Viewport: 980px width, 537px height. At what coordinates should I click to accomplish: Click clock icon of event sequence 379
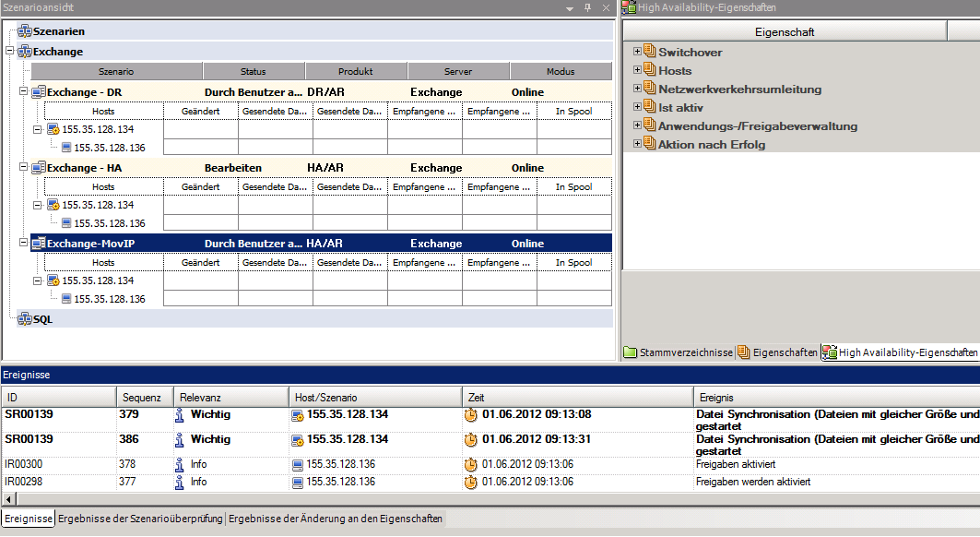470,415
